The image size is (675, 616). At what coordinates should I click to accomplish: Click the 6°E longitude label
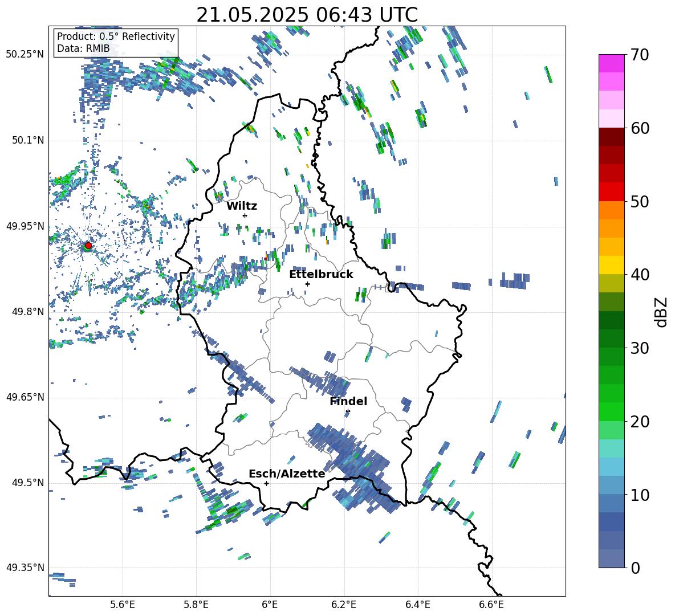click(x=270, y=605)
